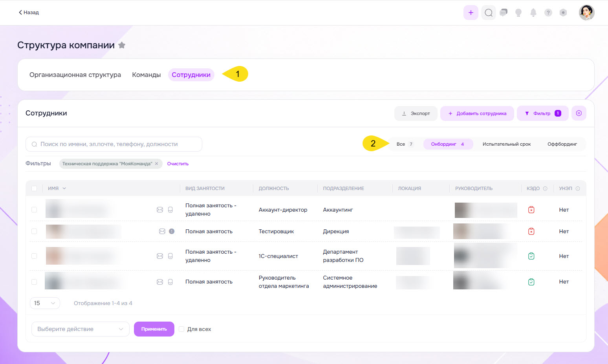Enable the Для всех checkbox
The image size is (608, 364).
point(181,329)
